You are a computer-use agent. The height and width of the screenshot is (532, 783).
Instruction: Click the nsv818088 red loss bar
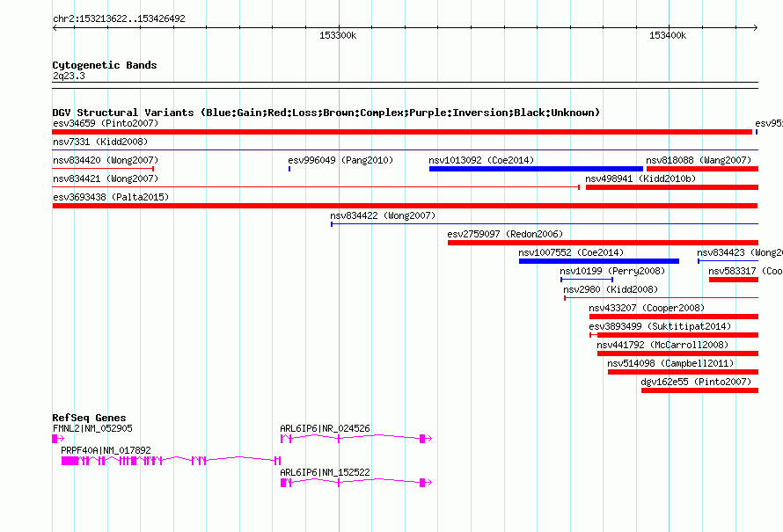click(702, 169)
